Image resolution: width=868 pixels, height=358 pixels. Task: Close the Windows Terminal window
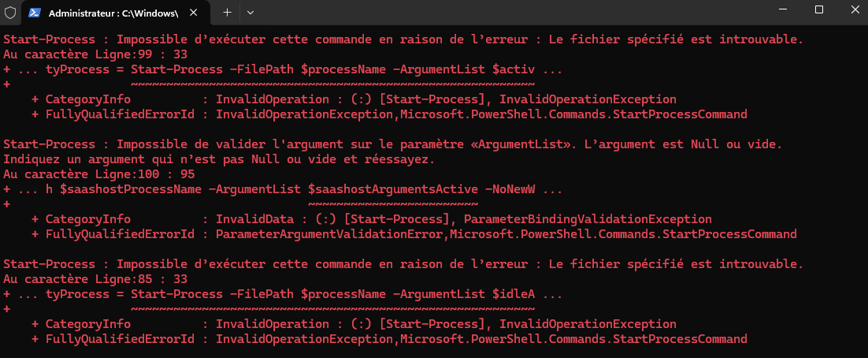pos(854,10)
